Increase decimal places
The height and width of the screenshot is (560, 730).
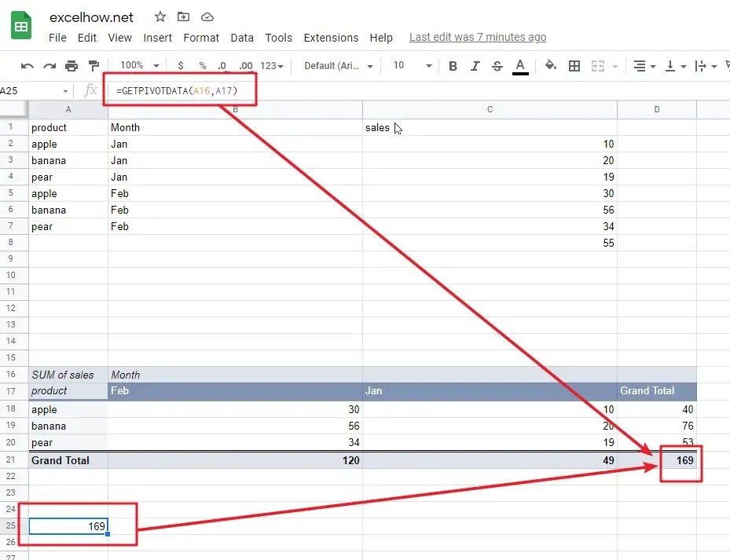tap(244, 66)
